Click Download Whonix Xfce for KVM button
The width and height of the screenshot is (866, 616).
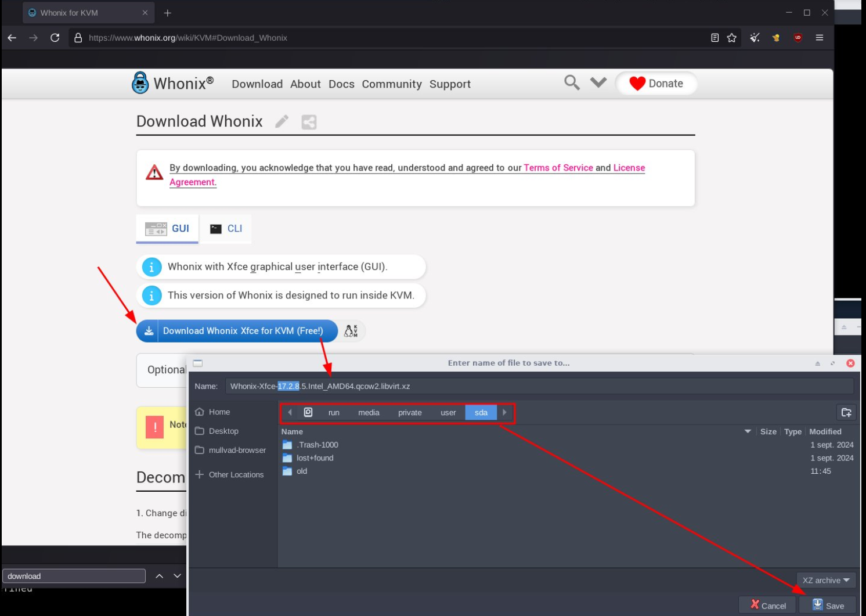(x=237, y=331)
